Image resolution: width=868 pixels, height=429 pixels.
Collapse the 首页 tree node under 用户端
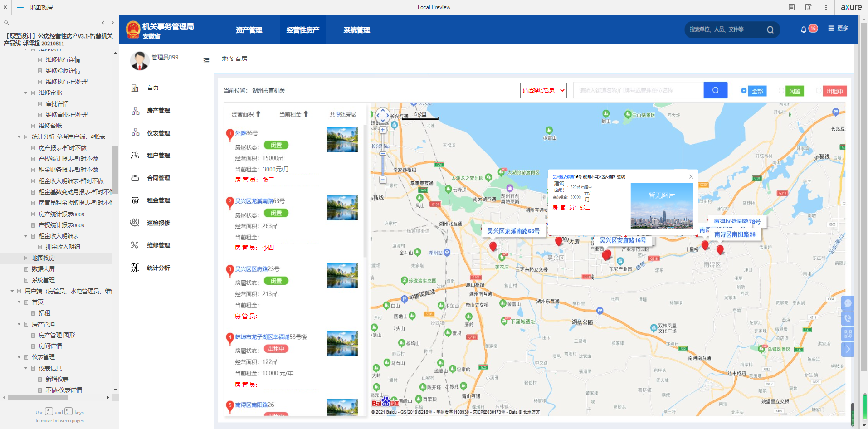pos(19,302)
